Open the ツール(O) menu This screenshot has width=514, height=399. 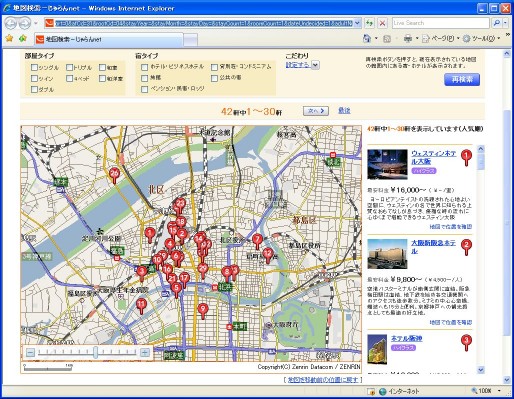tap(481, 39)
